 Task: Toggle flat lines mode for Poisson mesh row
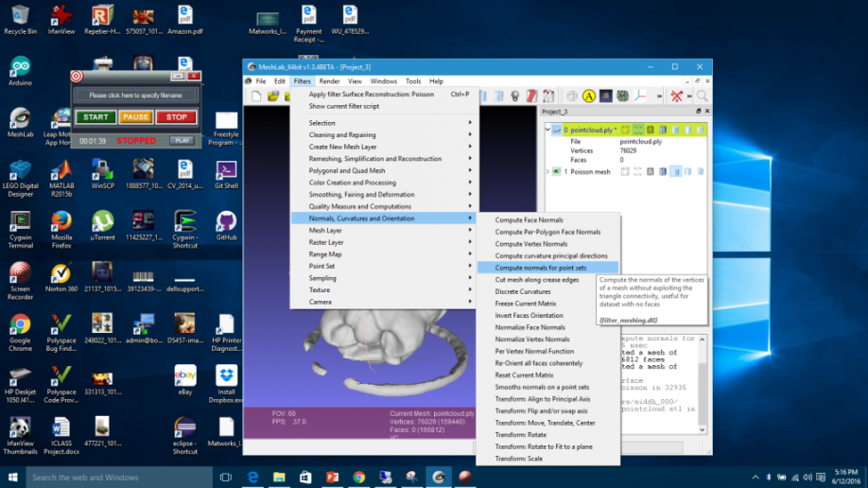click(x=663, y=172)
